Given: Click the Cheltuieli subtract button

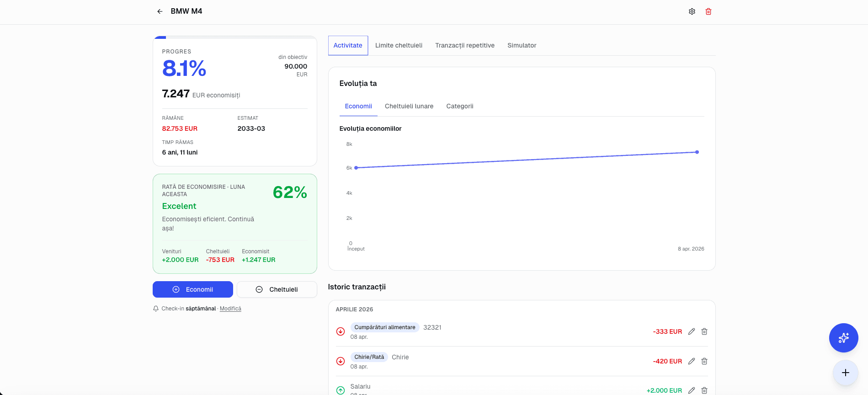Looking at the screenshot, I should [x=277, y=289].
